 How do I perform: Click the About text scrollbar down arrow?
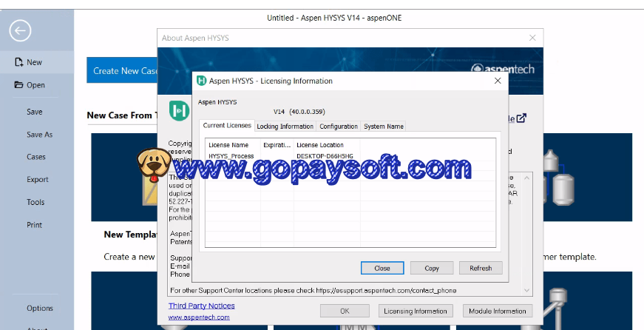pyautogui.click(x=527, y=291)
